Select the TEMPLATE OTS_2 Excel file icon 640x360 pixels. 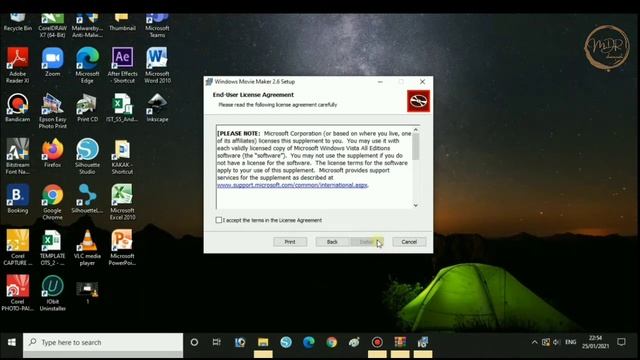[x=52, y=247]
